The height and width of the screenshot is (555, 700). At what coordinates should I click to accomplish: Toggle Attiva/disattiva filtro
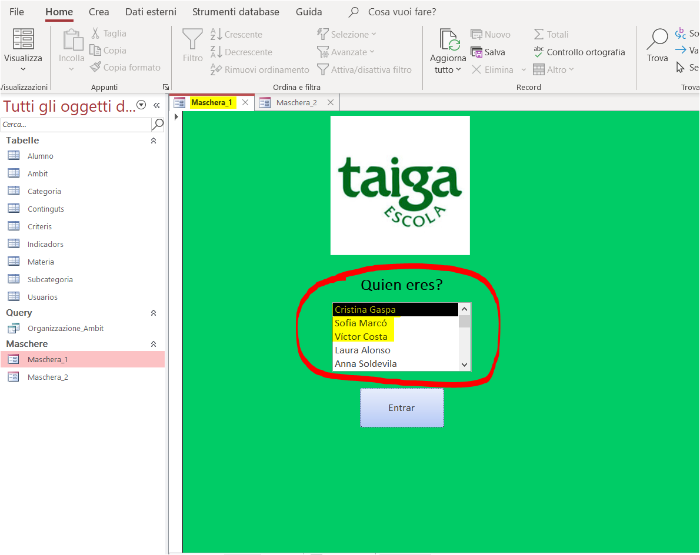(x=364, y=70)
